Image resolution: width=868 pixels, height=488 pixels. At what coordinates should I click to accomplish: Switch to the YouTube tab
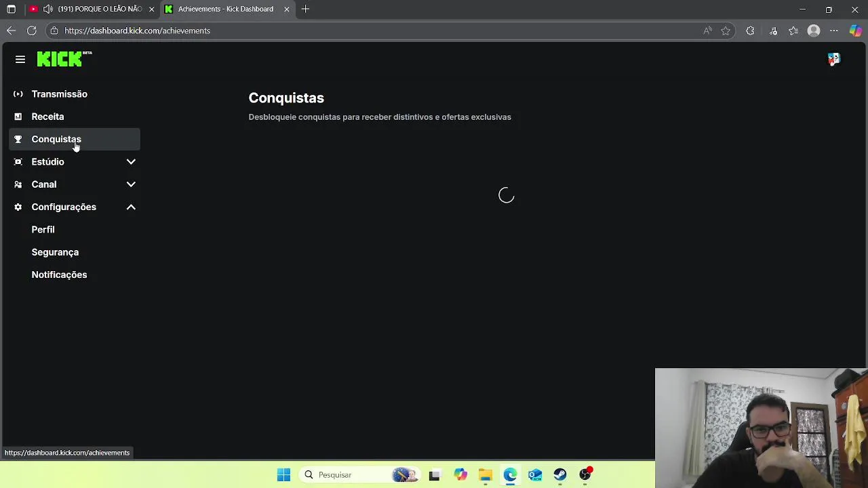(x=92, y=9)
